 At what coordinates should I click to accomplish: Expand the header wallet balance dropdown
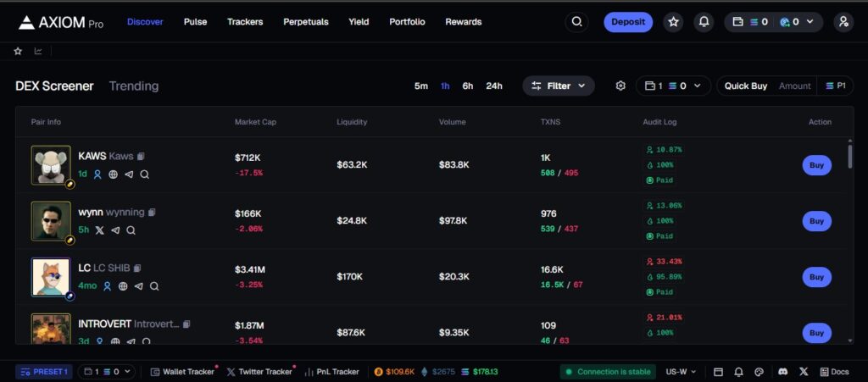773,22
